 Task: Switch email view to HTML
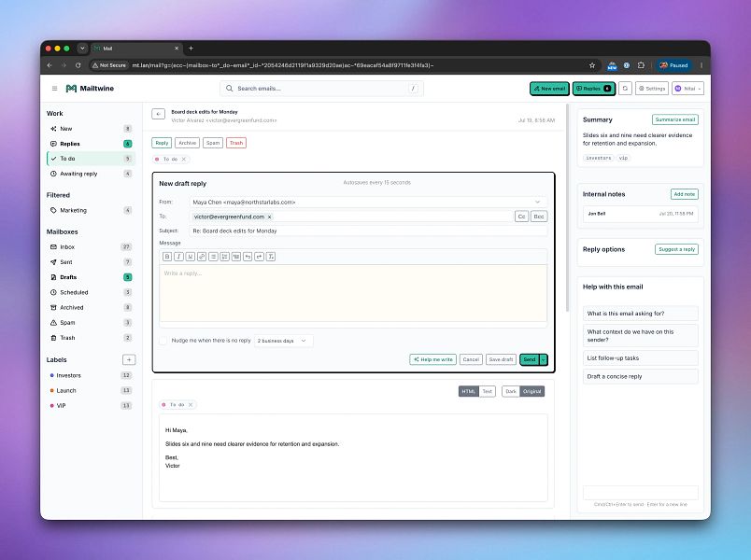pos(468,391)
